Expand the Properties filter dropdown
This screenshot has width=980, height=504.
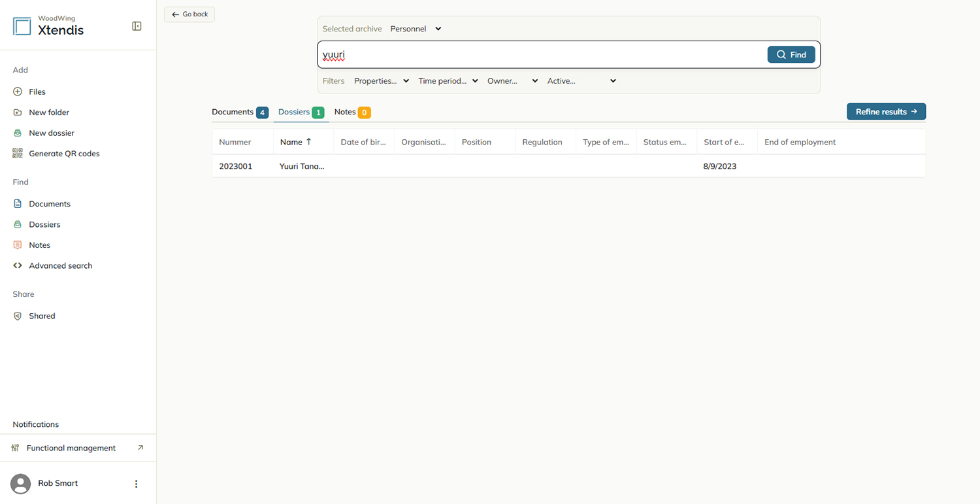[382, 81]
